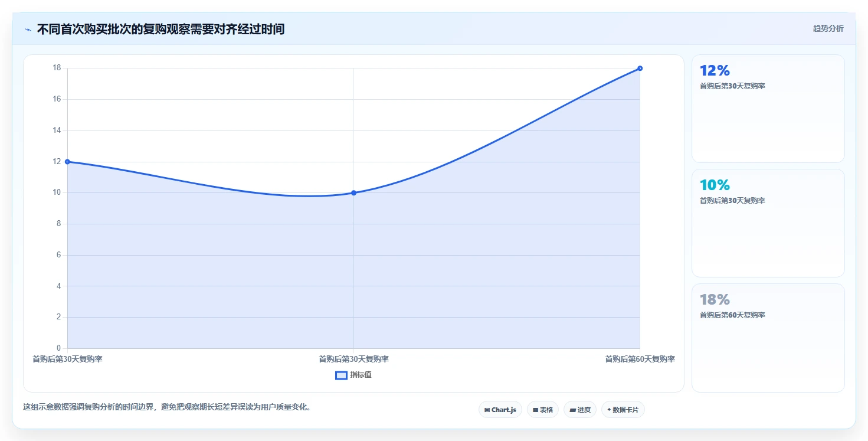This screenshot has height=441, width=868.
Task: Click the 首购后第60天复购率 caption under 18%
Action: coord(732,315)
